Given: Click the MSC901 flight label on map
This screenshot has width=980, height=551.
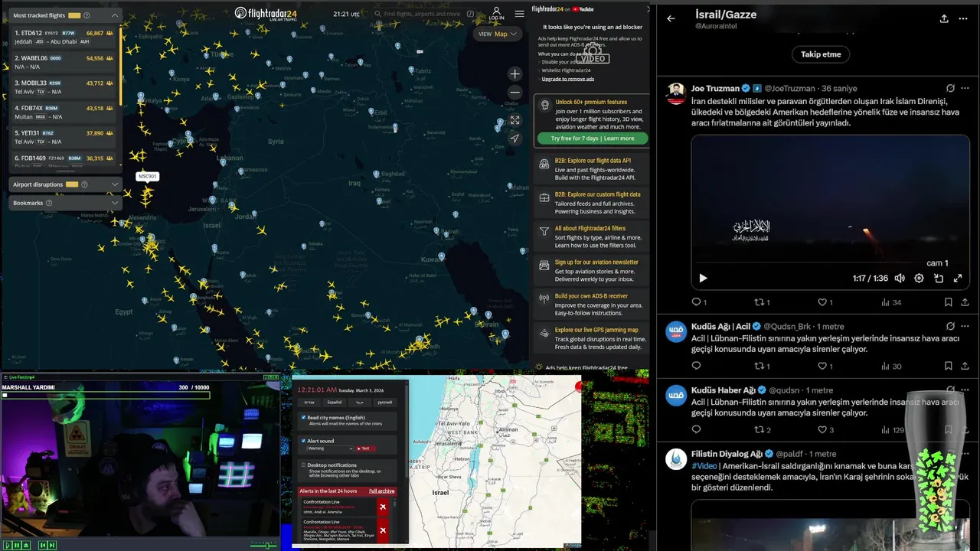Looking at the screenshot, I should (x=148, y=177).
